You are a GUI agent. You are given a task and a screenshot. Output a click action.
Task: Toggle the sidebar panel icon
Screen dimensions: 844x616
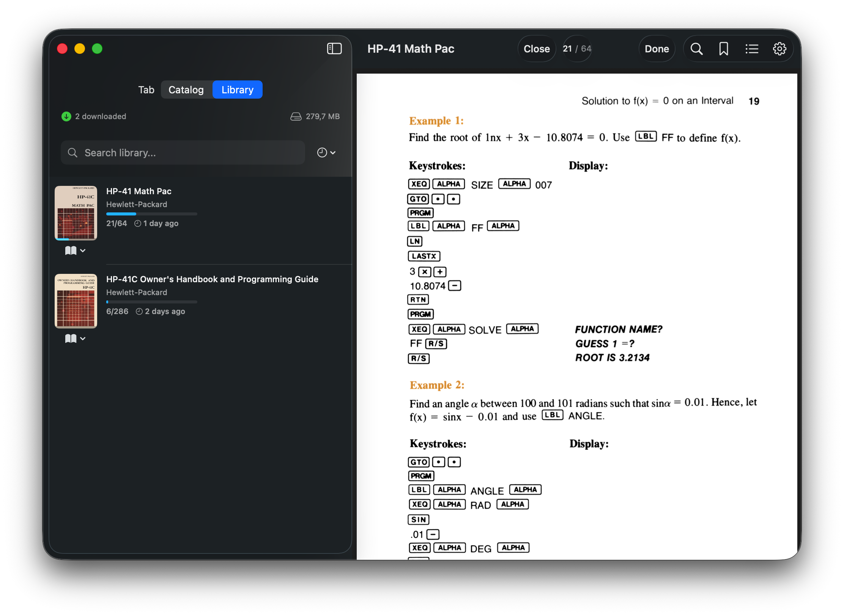click(x=334, y=49)
